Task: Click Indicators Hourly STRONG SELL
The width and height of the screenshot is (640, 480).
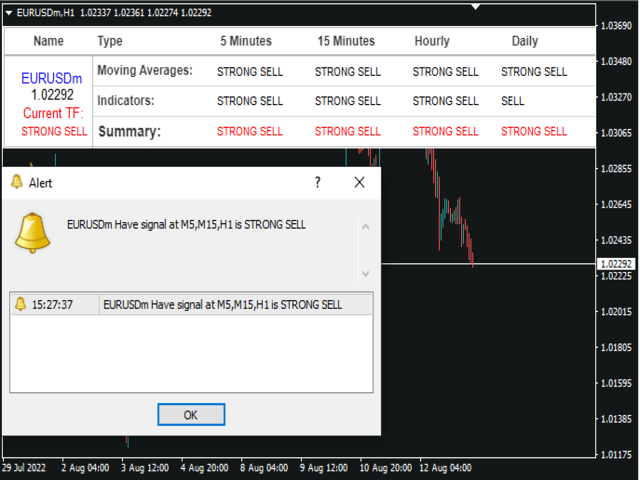Action: (445, 101)
